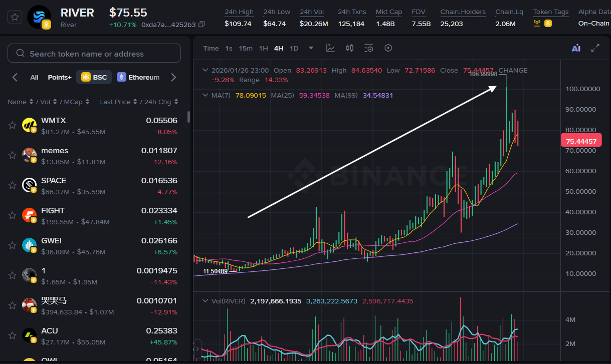
Task: Open the AI analysis tool
Action: tap(576, 48)
